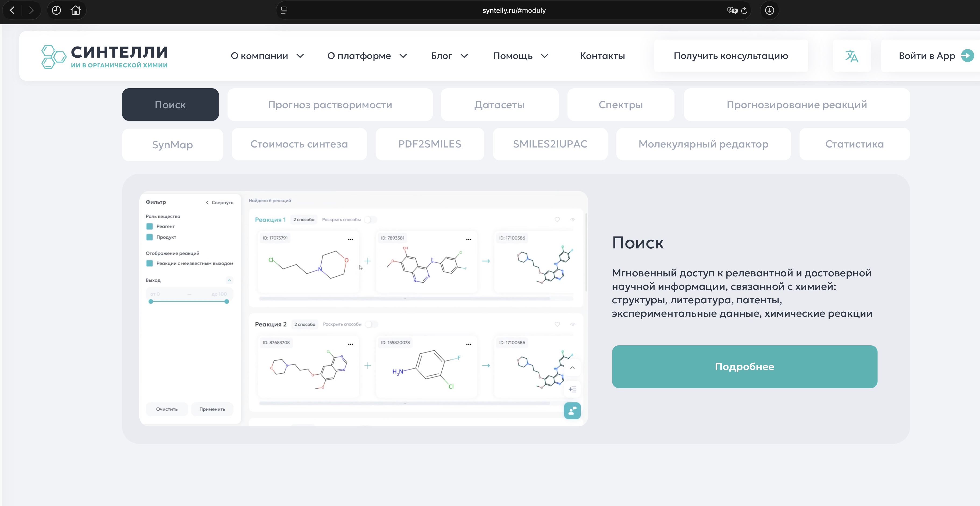Click Получить консультацию button
The height and width of the screenshot is (506, 980).
pos(730,56)
